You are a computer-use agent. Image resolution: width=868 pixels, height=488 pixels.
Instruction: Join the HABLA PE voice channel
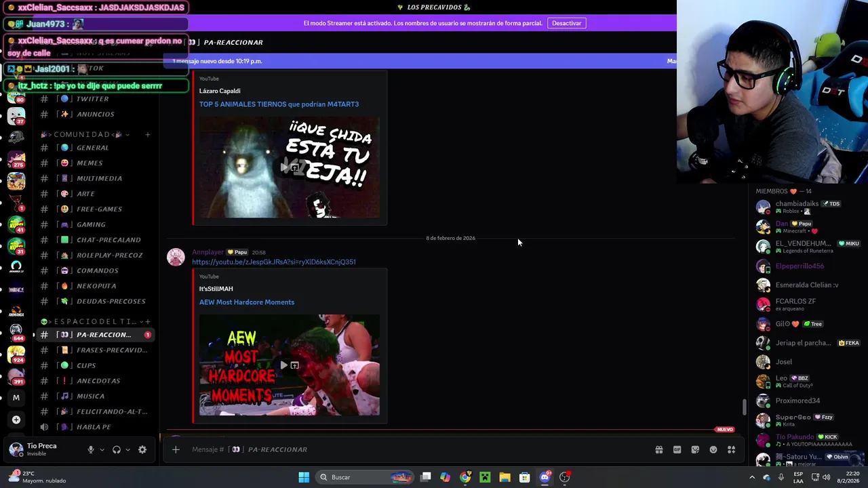coord(94,427)
